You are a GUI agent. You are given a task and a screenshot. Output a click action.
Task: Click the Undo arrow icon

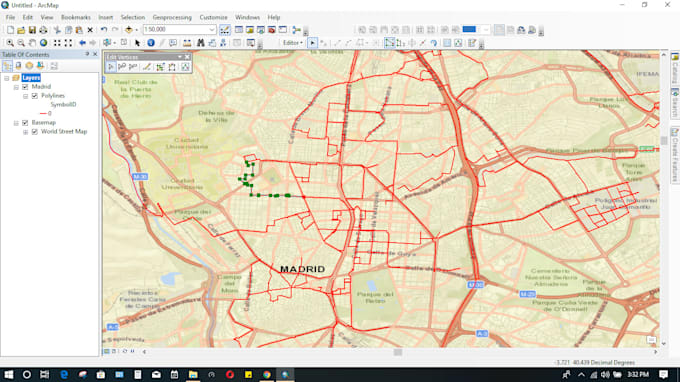pos(104,30)
